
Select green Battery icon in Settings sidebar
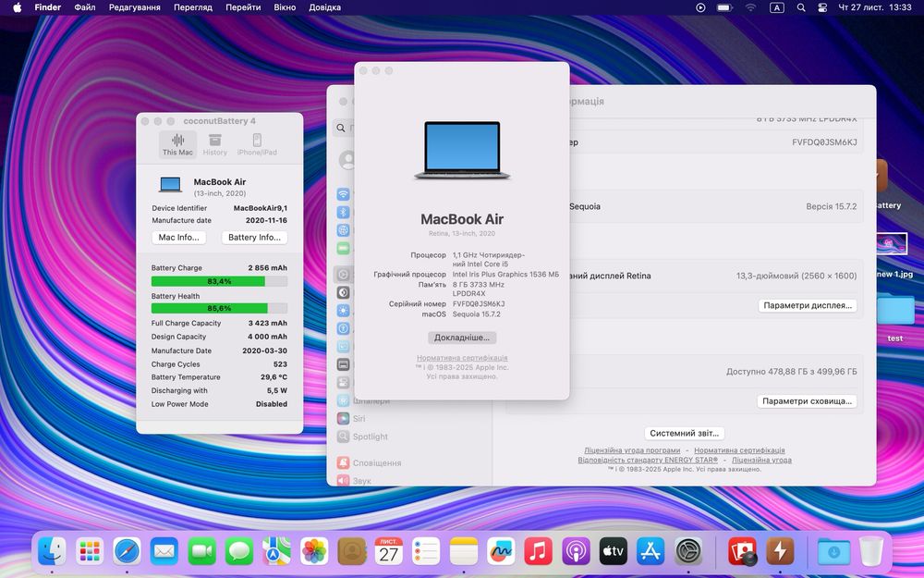point(344,248)
